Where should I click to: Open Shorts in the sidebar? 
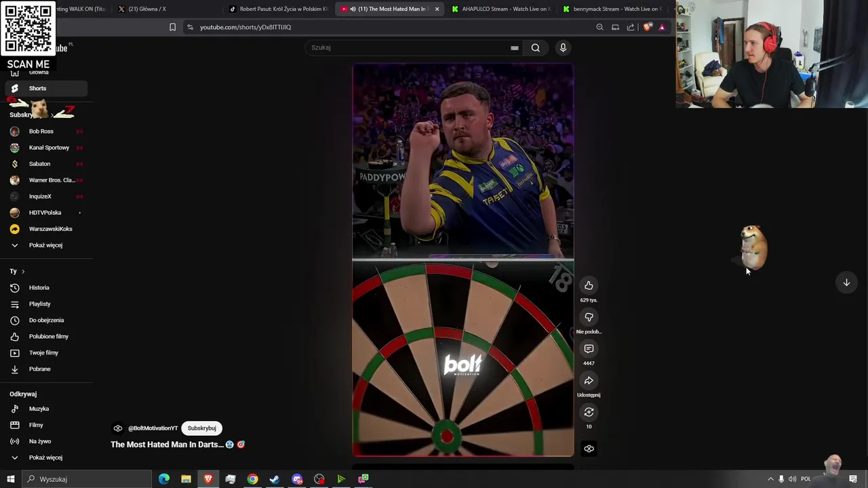(x=46, y=88)
